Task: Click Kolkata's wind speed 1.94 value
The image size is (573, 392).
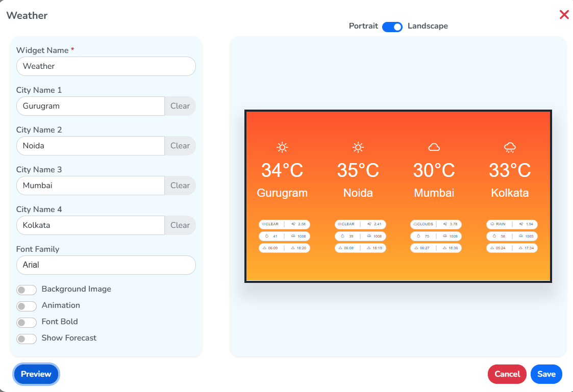Action: tap(530, 224)
